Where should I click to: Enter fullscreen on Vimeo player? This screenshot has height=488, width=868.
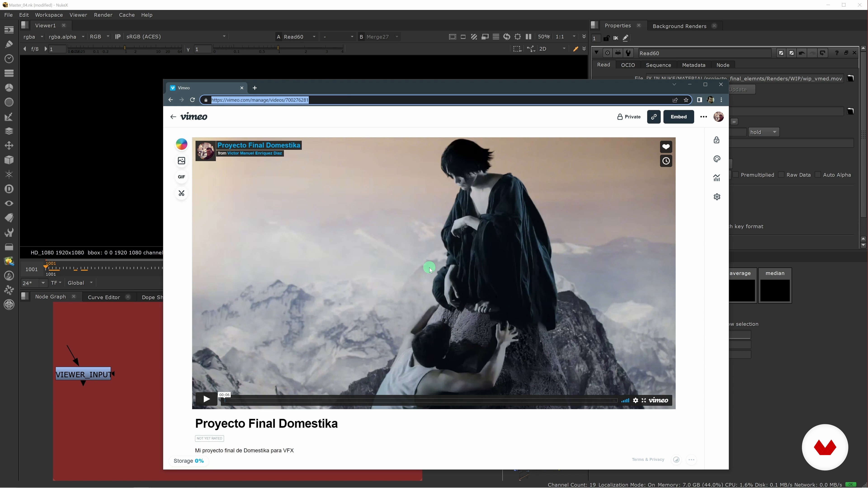644,400
